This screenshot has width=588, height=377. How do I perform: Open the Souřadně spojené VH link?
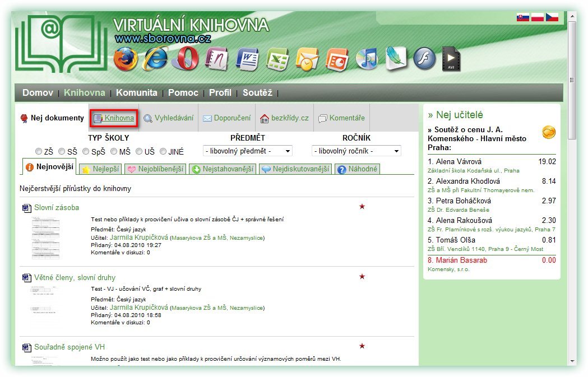[70, 347]
